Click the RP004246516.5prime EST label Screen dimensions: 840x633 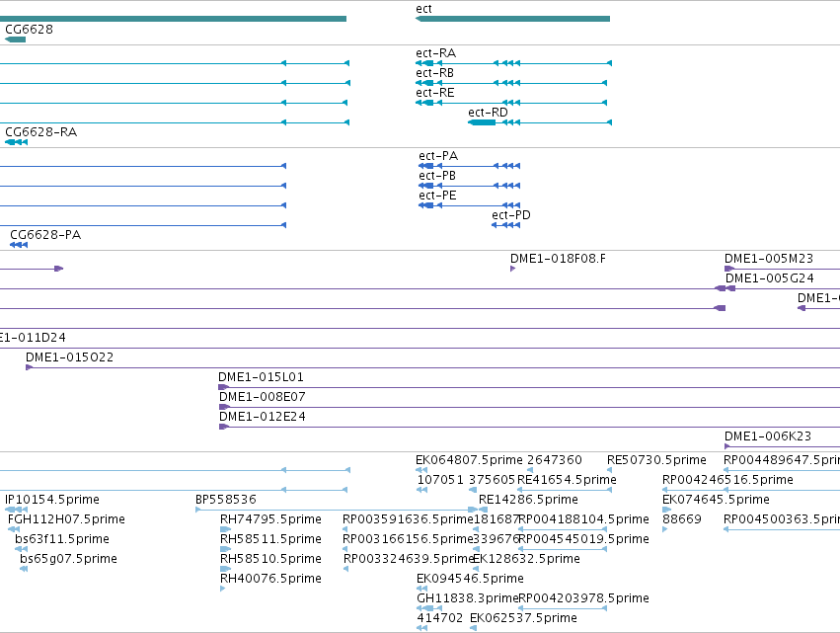coord(727,480)
